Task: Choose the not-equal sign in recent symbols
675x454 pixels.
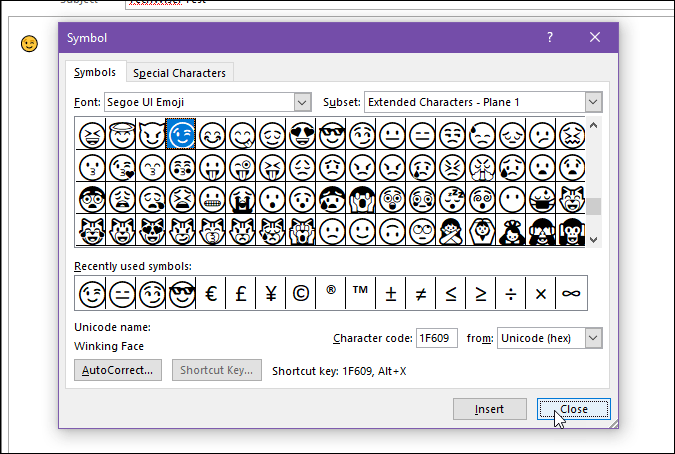Action: pos(421,294)
